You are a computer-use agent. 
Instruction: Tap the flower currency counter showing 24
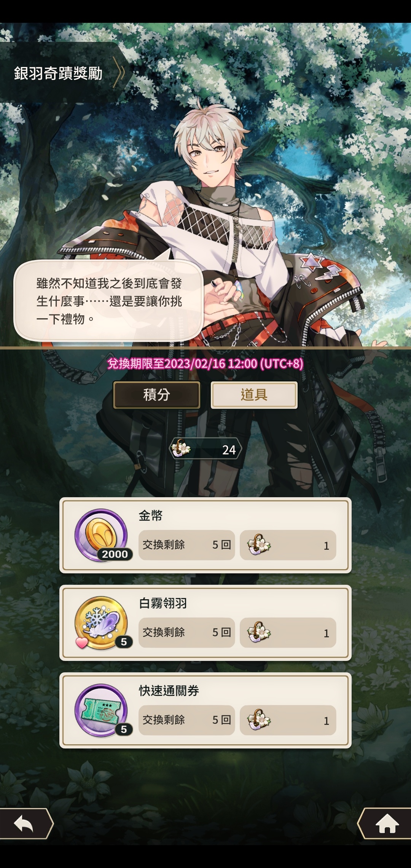205,448
